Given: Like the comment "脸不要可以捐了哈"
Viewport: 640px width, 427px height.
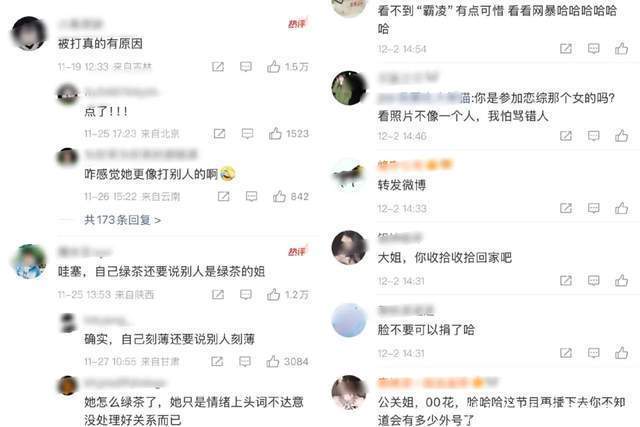Looking at the screenshot, I should [621, 353].
